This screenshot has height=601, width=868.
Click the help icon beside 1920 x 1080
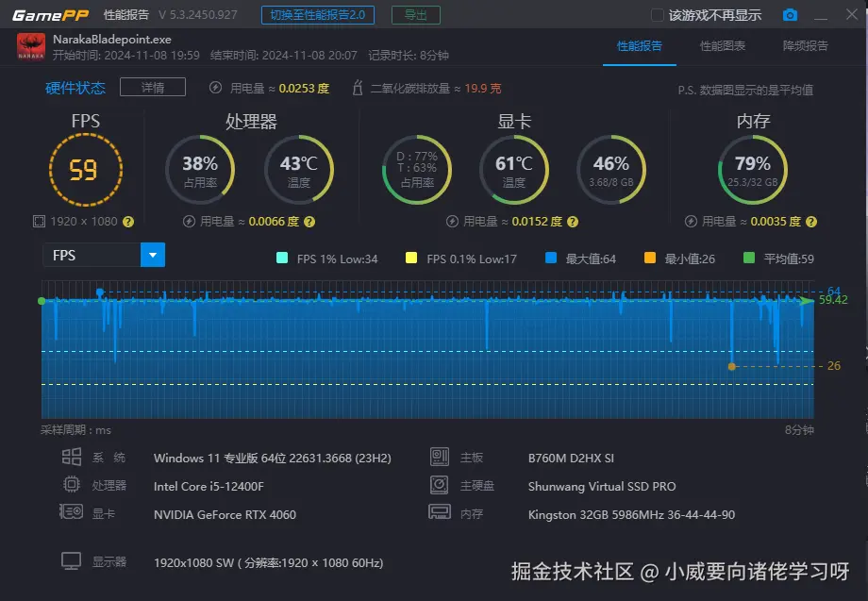click(128, 222)
